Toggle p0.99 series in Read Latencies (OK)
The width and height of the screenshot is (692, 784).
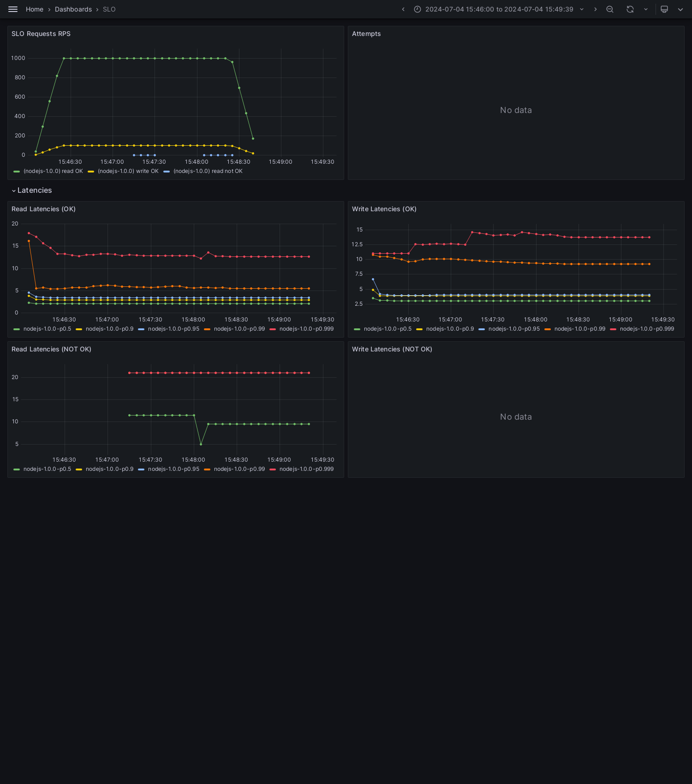[x=239, y=329]
